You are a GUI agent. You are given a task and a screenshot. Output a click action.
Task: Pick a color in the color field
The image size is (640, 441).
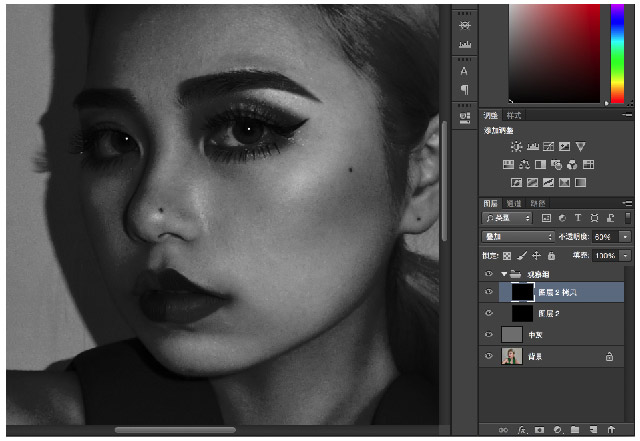[x=555, y=50]
